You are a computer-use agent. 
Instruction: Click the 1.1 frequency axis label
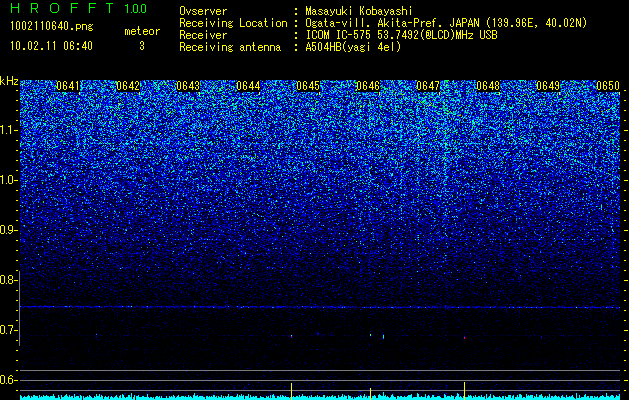(x=9, y=130)
